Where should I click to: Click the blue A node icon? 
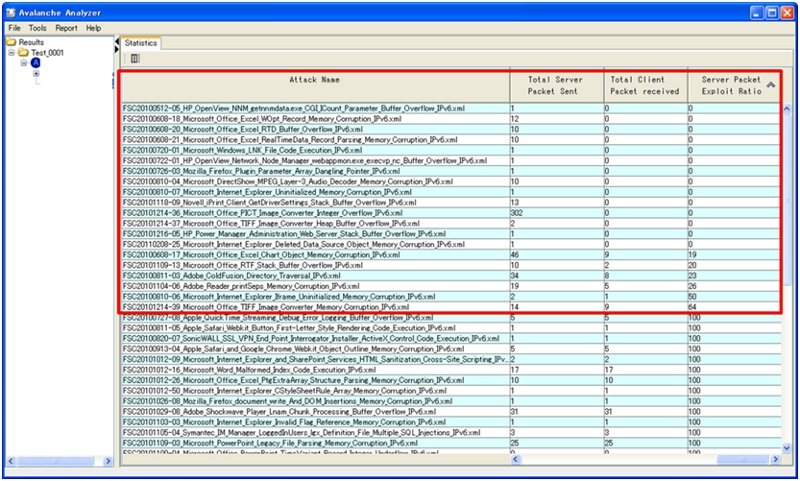pos(35,63)
